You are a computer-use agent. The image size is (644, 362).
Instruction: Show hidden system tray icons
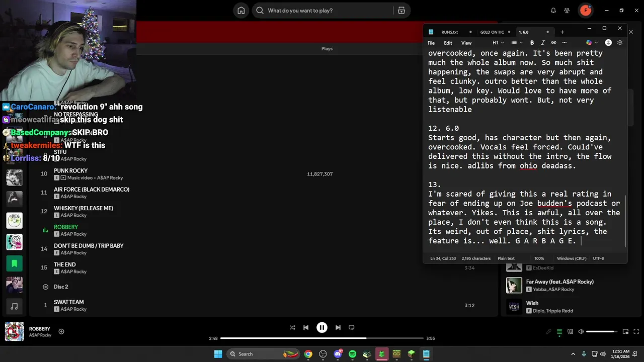pos(574,354)
